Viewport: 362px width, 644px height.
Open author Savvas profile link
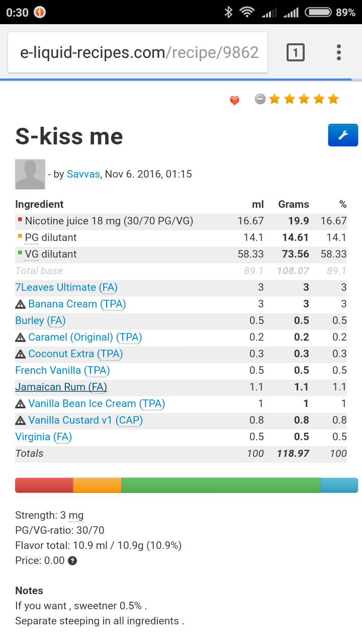(83, 174)
